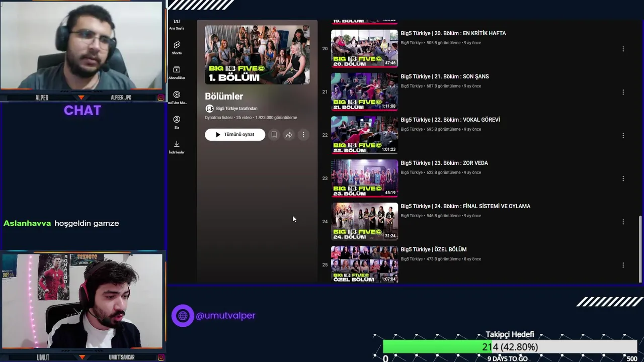Click the channel name under 23. Bölüm title
The height and width of the screenshot is (362, 644).
412,172
